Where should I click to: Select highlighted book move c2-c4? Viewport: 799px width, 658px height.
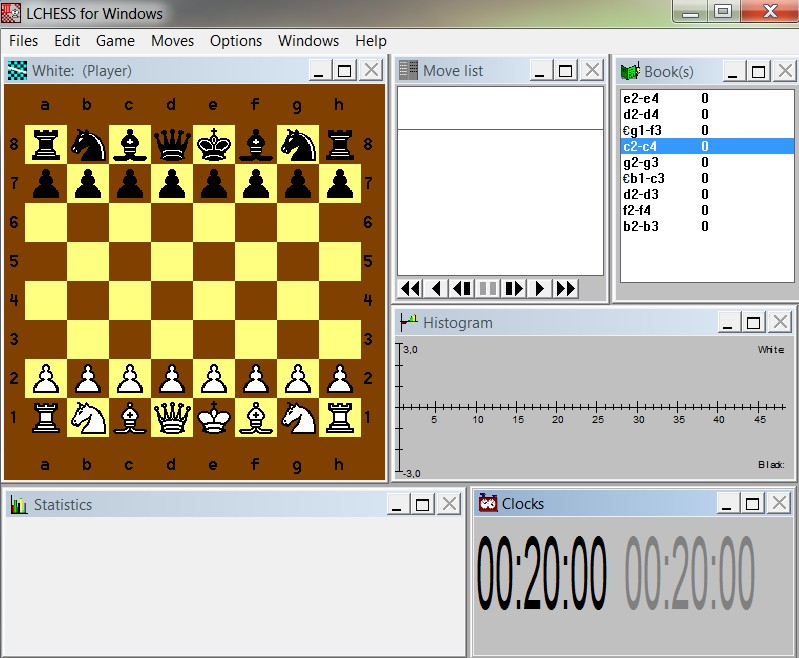[x=707, y=146]
